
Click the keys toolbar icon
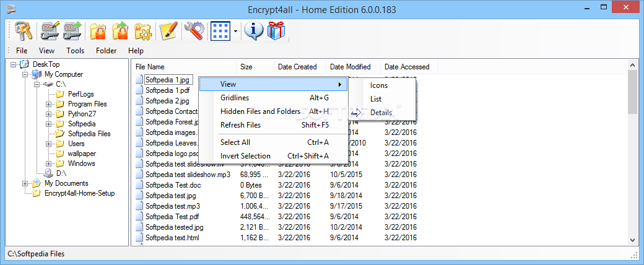[24, 31]
